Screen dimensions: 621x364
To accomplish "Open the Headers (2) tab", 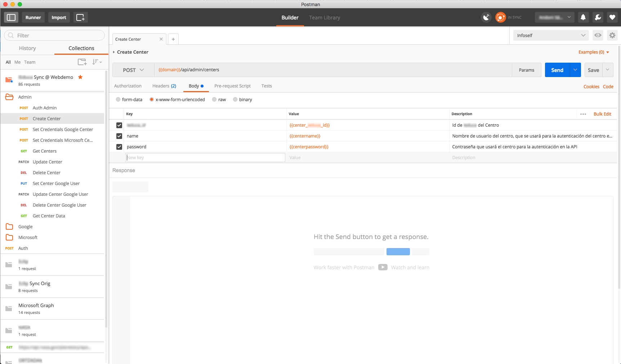I will 164,86.
